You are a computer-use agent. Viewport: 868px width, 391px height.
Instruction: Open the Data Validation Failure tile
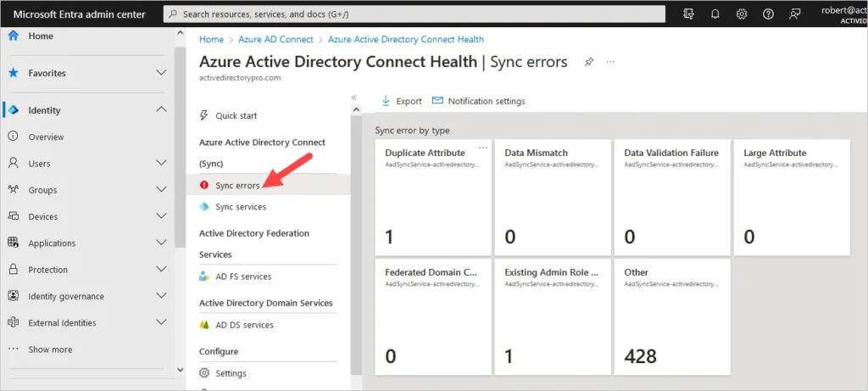tap(672, 197)
